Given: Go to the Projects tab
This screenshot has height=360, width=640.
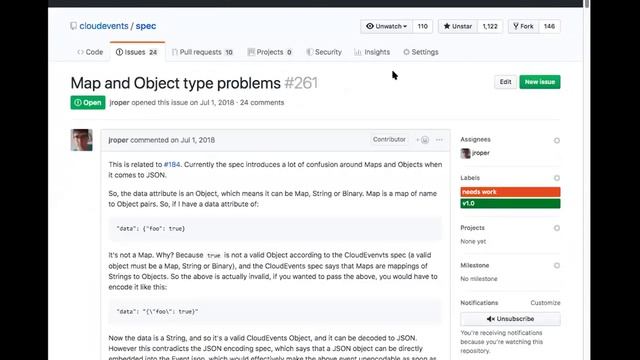Looking at the screenshot, I should (x=270, y=52).
